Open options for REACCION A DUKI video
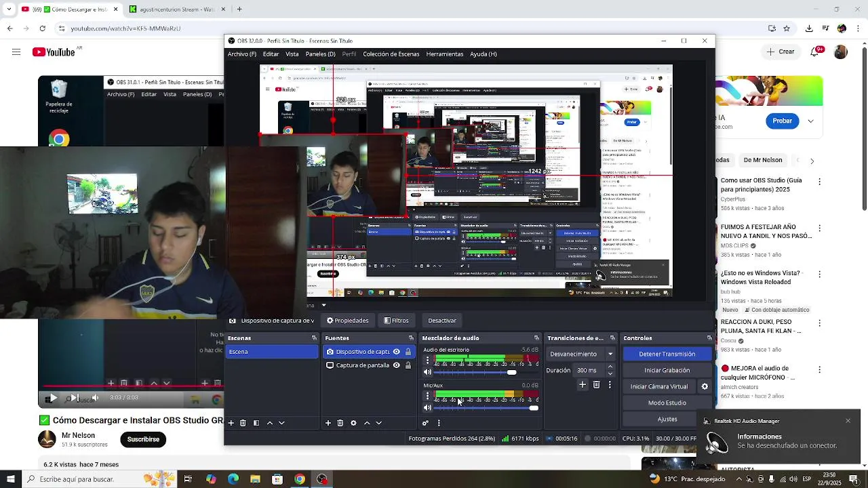Image resolution: width=868 pixels, height=488 pixels. (x=819, y=323)
